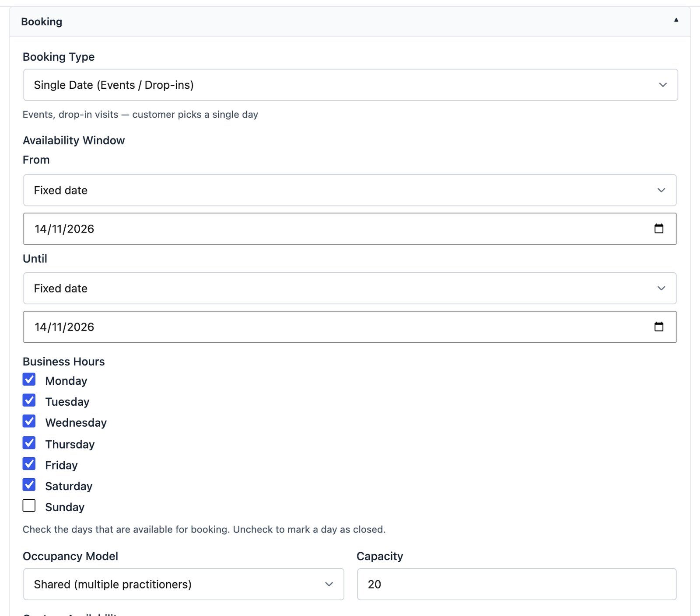700x616 pixels.
Task: Open the Occupancy Model dropdown
Action: (x=183, y=584)
